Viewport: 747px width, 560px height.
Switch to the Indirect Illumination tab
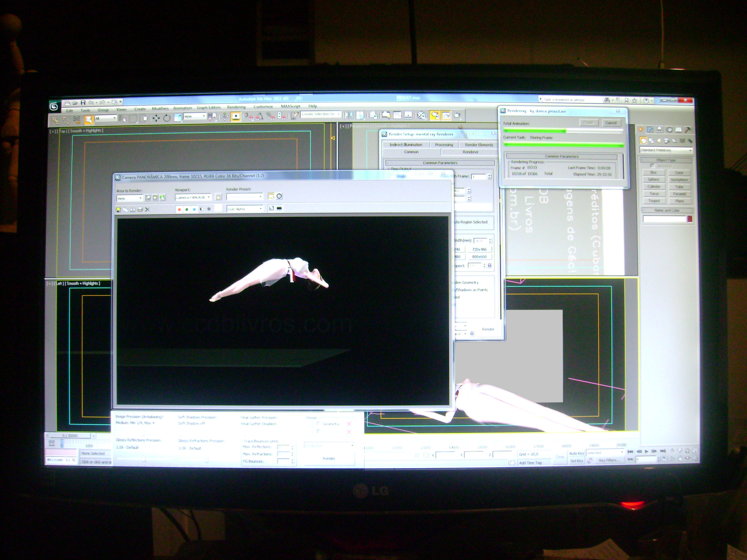click(x=406, y=145)
